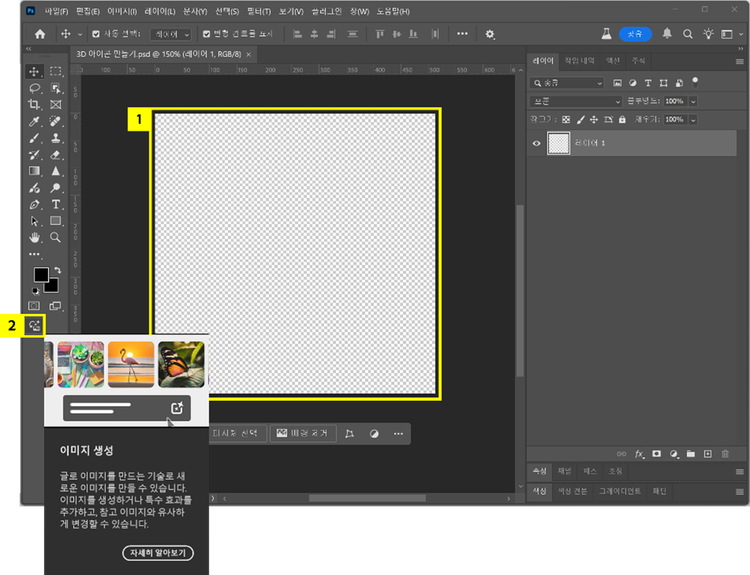The width and height of the screenshot is (750, 575).
Task: Open the auto-select 레이어 dropdown
Action: click(172, 34)
